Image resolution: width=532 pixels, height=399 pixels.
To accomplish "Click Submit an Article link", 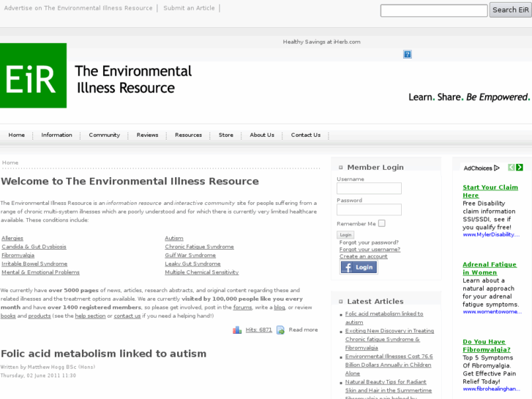I will 189,8.
